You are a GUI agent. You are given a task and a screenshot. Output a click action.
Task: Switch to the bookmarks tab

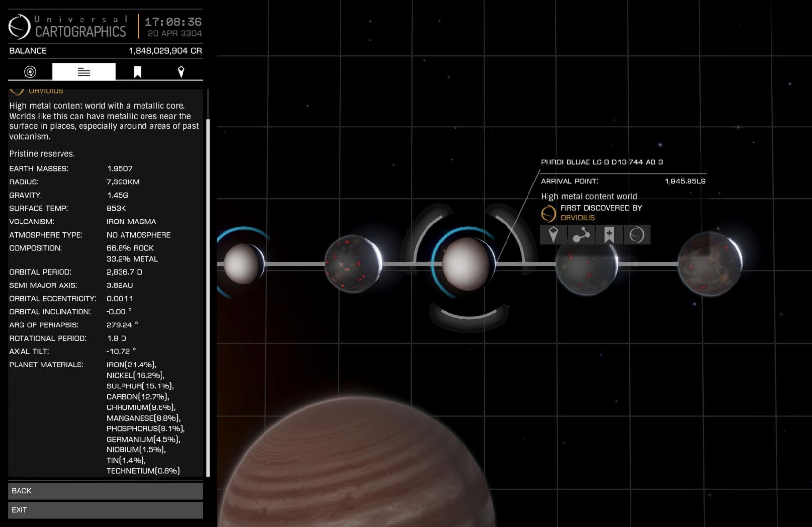pyautogui.click(x=138, y=72)
